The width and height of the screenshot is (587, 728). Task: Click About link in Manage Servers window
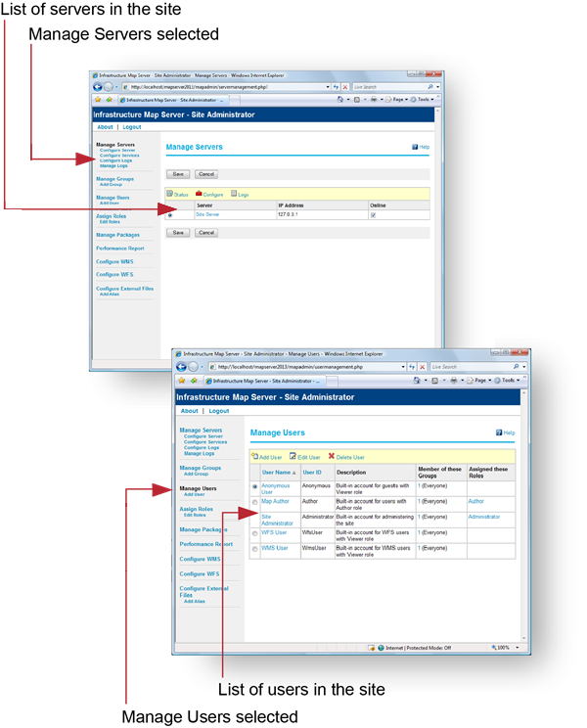pos(106,127)
